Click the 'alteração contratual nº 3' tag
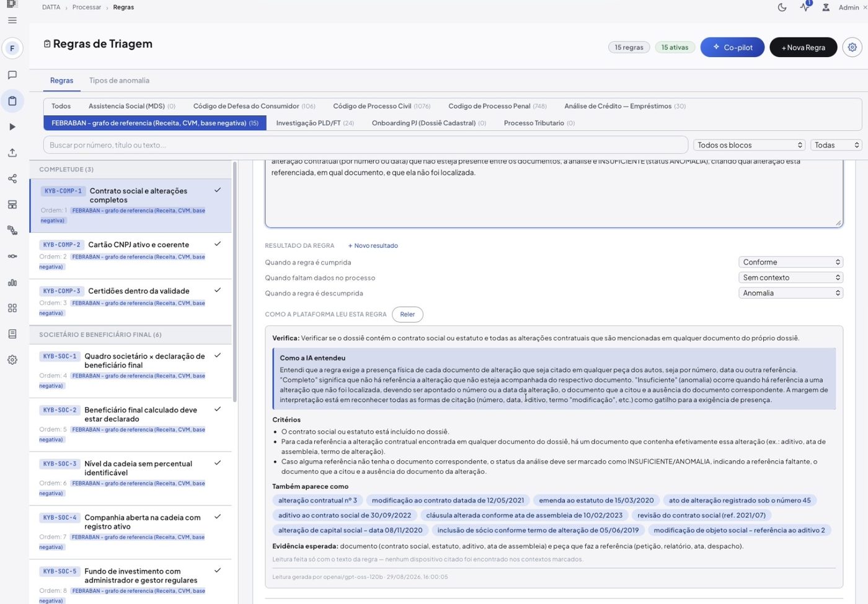The width and height of the screenshot is (868, 604). coord(318,501)
